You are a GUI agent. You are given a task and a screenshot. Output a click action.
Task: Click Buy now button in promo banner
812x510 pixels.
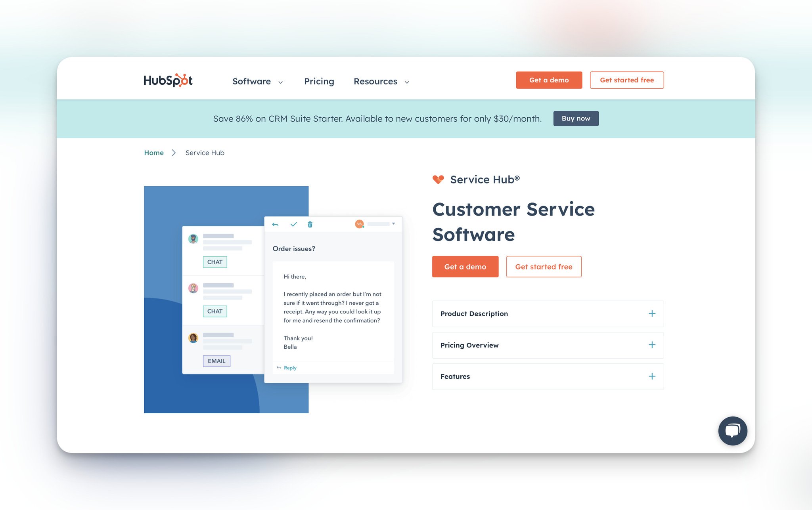576,118
